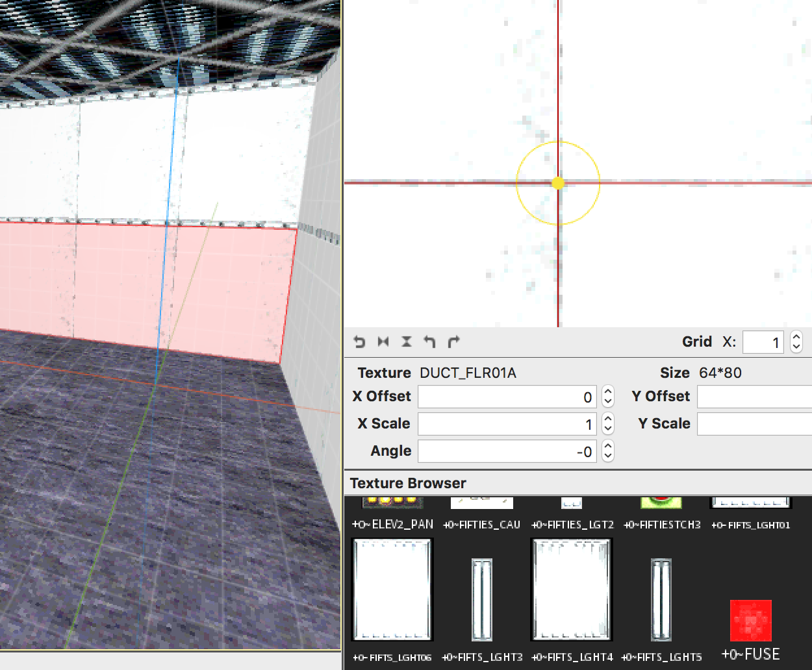Click the Y Scale input field
Viewport: 812px width, 670px height.
point(755,424)
